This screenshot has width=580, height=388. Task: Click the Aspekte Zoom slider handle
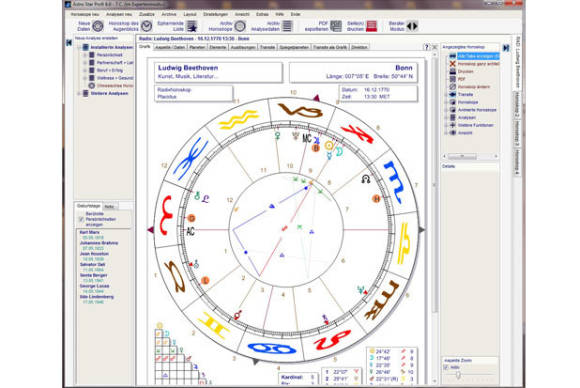[458, 375]
